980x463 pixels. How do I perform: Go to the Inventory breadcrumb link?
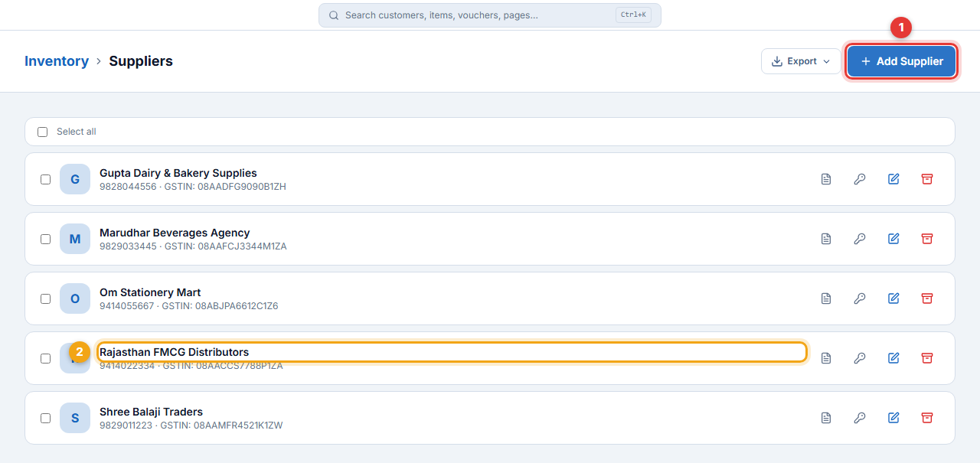click(57, 61)
